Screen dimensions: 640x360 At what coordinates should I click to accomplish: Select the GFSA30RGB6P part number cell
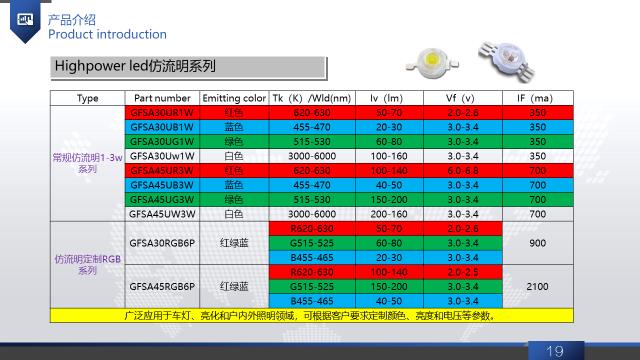[162, 243]
